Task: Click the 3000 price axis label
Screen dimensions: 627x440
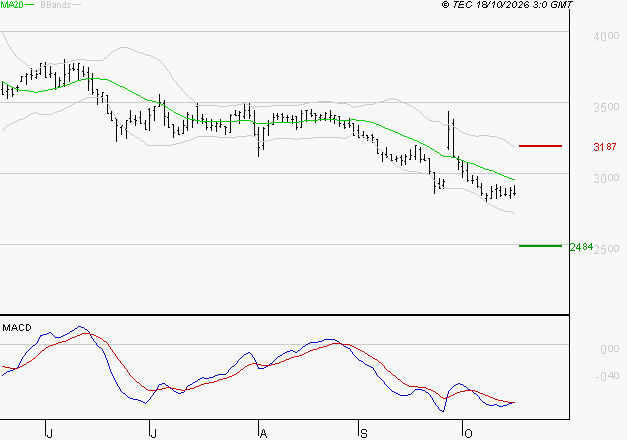Action: pyautogui.click(x=606, y=178)
